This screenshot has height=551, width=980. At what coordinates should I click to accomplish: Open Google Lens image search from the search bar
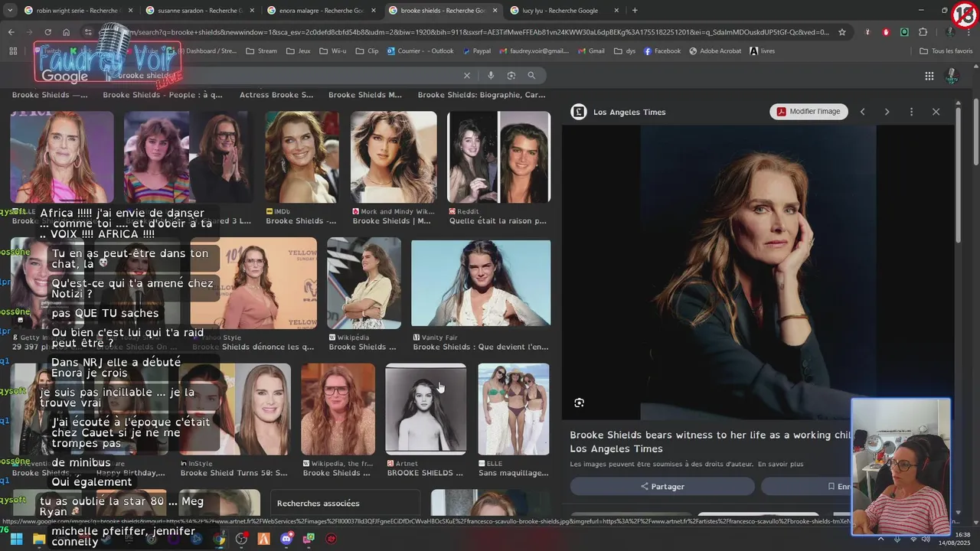point(511,76)
